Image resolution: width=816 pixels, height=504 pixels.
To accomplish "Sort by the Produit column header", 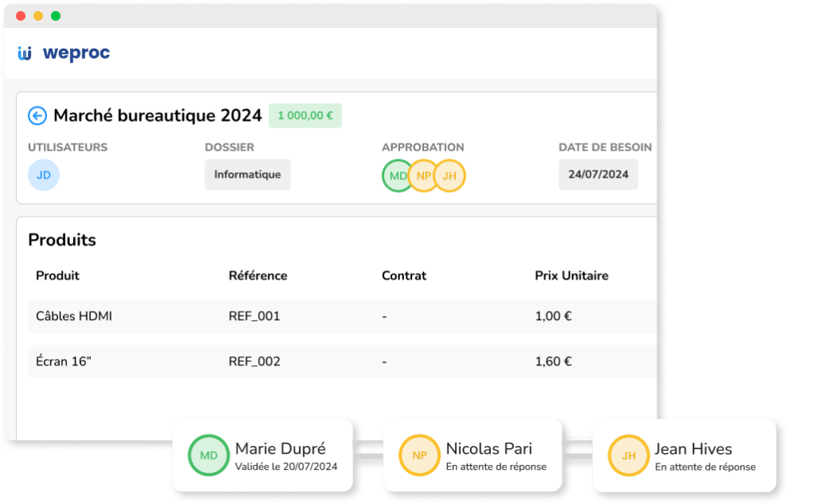I will [57, 275].
